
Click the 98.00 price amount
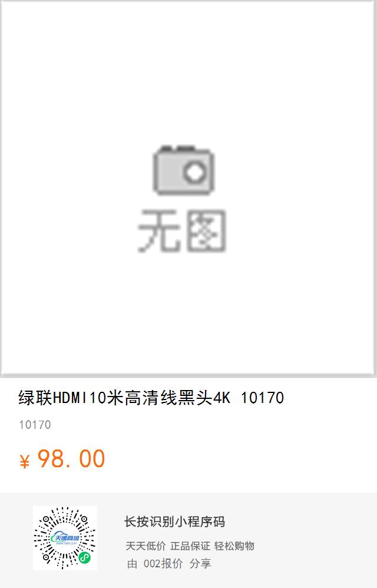tap(71, 458)
